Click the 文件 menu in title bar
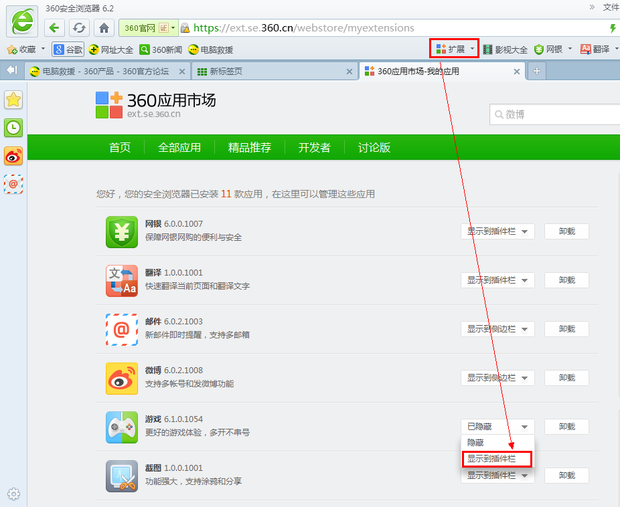The width and height of the screenshot is (620, 507). point(611,8)
